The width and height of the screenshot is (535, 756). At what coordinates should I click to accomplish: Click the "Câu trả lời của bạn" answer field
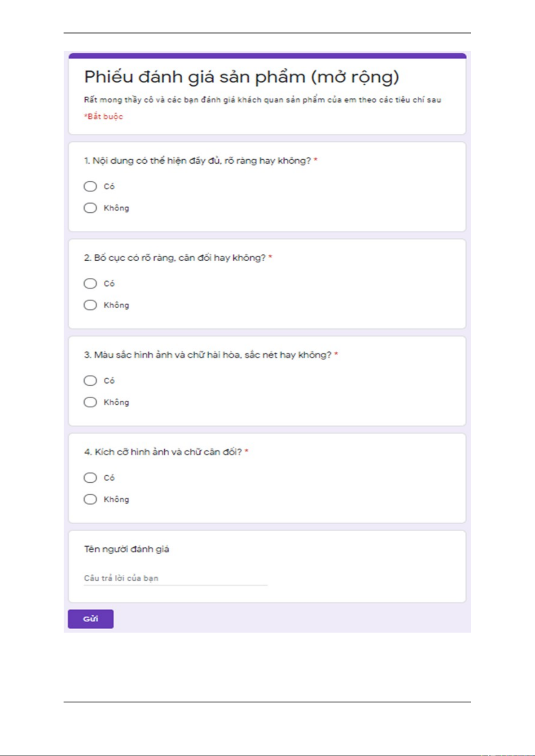pos(175,578)
